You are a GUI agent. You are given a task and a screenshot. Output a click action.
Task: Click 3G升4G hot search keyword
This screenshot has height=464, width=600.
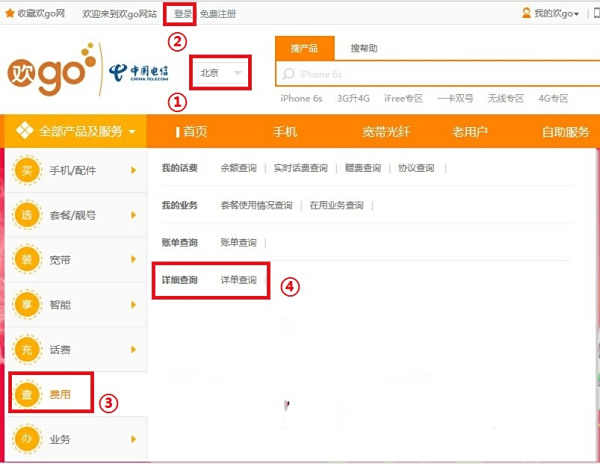353,98
